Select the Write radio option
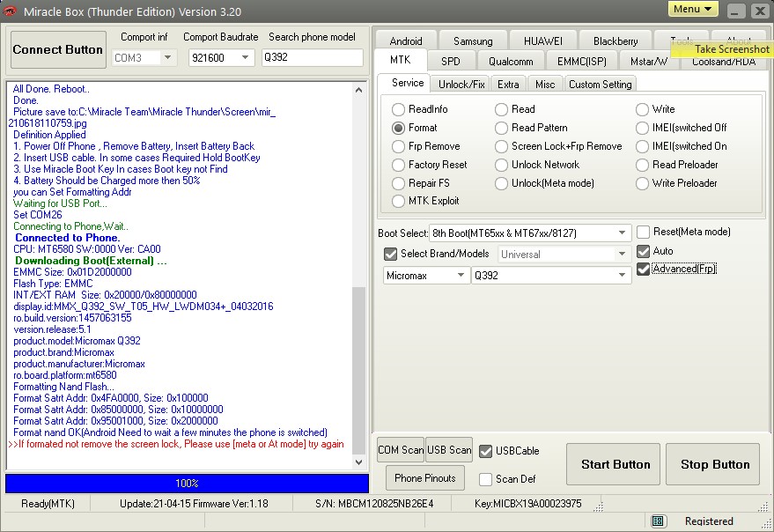This screenshot has width=774, height=532. click(x=642, y=109)
